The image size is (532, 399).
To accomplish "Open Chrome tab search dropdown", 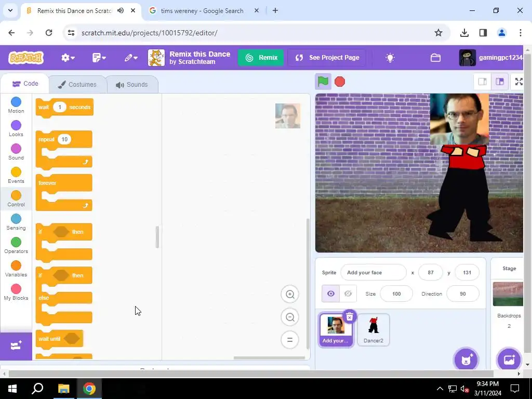I will pos(10,10).
